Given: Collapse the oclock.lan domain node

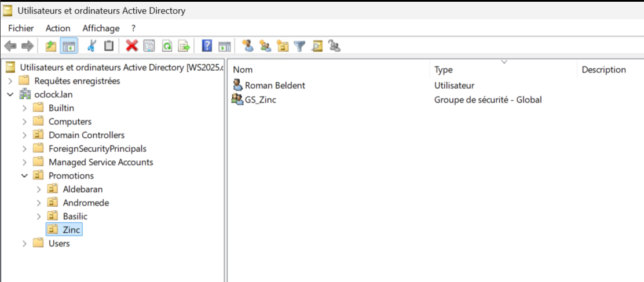Looking at the screenshot, I should point(10,94).
